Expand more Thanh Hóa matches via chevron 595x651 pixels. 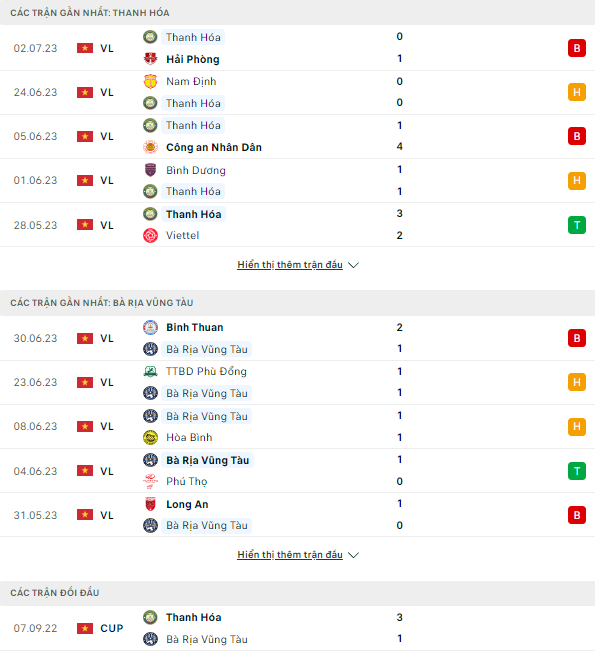(x=353, y=265)
